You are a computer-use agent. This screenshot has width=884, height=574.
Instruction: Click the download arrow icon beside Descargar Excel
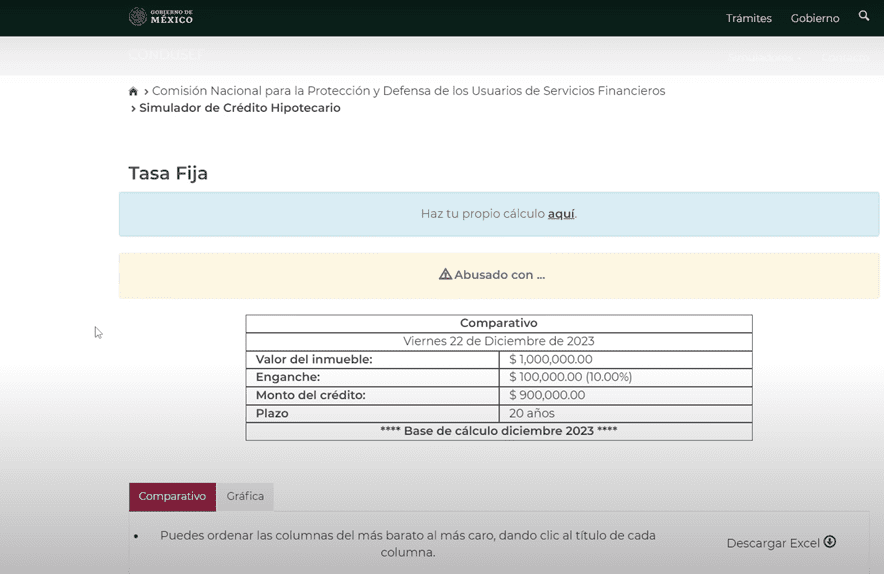point(829,542)
